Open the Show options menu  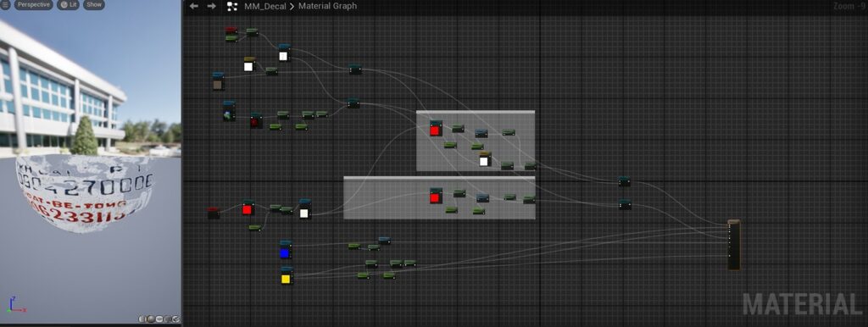pos(94,4)
